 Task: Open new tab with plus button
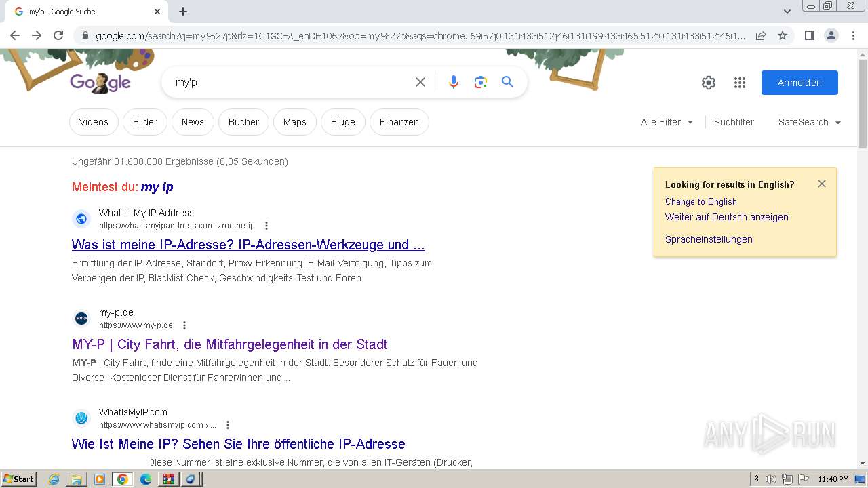pyautogui.click(x=183, y=12)
